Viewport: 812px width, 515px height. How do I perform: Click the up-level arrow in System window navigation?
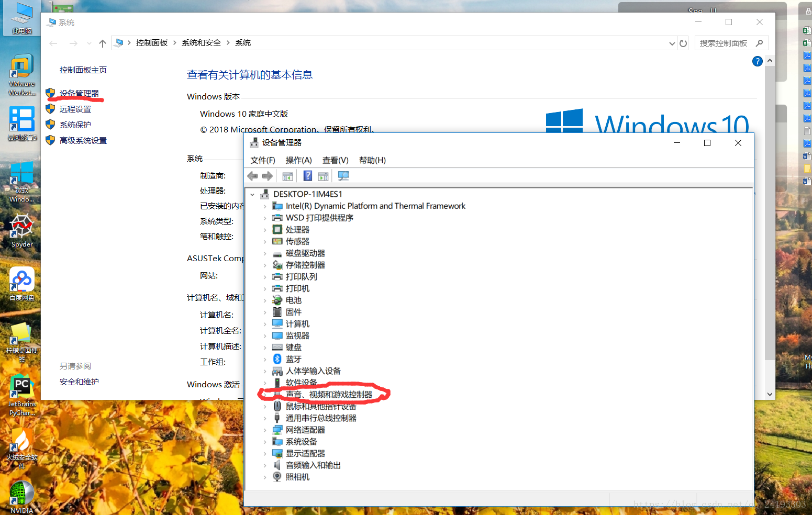pos(103,43)
